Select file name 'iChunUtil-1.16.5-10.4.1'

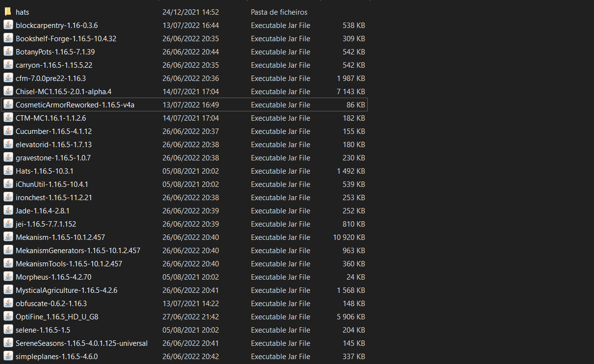tap(52, 184)
